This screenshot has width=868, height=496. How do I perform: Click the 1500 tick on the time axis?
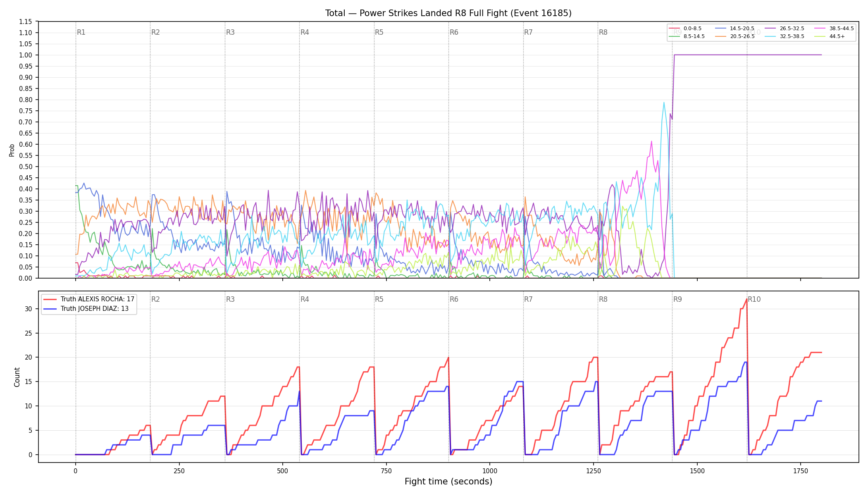pyautogui.click(x=697, y=471)
